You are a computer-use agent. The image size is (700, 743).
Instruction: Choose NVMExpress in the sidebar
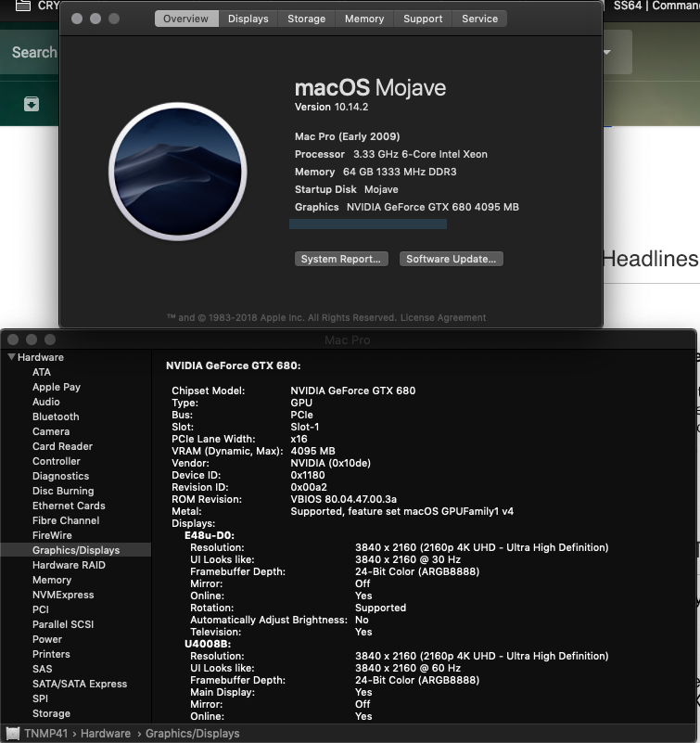point(63,595)
